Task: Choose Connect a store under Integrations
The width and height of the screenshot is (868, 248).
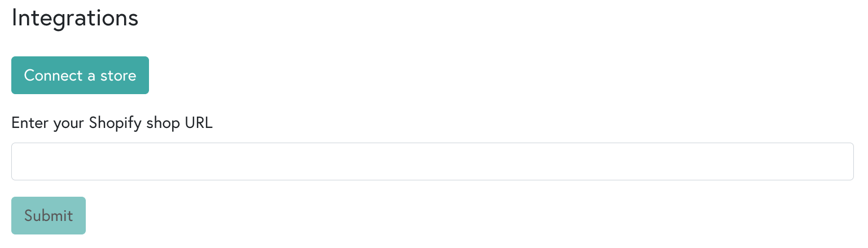Action: click(80, 76)
